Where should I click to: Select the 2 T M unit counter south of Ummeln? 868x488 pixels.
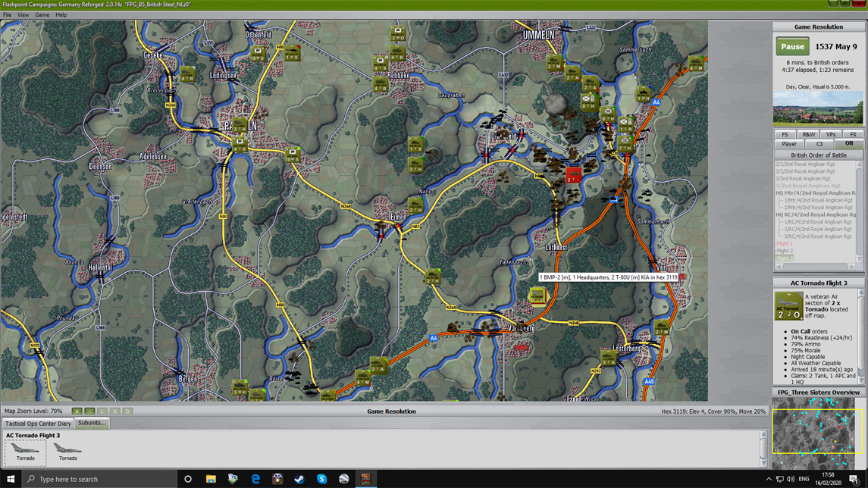[x=555, y=63]
